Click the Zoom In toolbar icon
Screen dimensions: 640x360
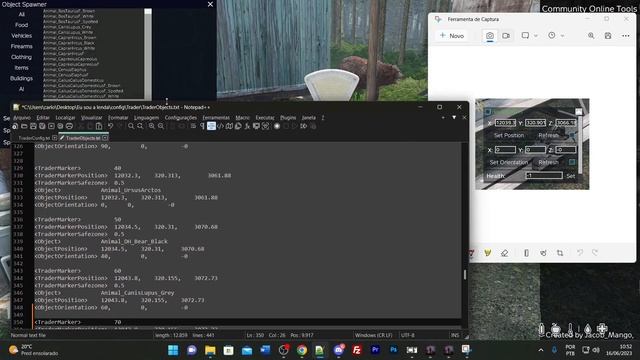151,126
